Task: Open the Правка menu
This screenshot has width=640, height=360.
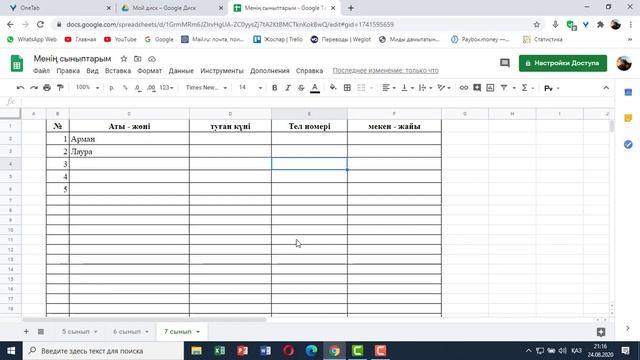Action: point(68,71)
